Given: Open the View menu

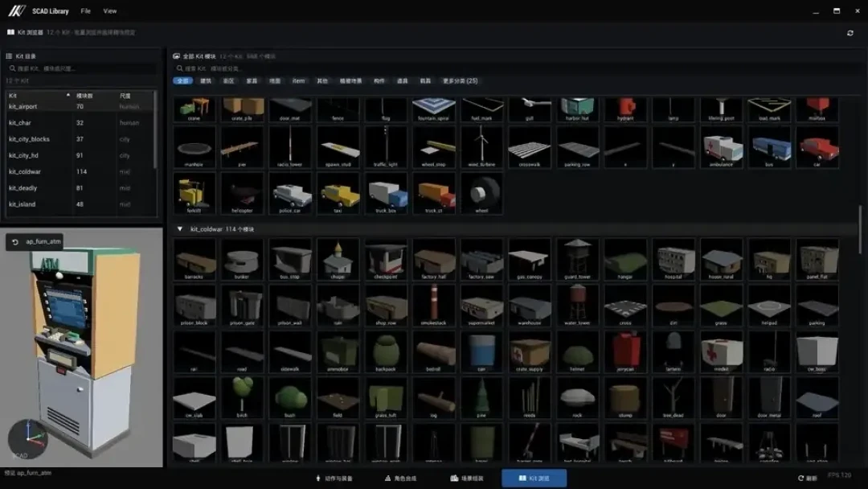Looking at the screenshot, I should 110,11.
